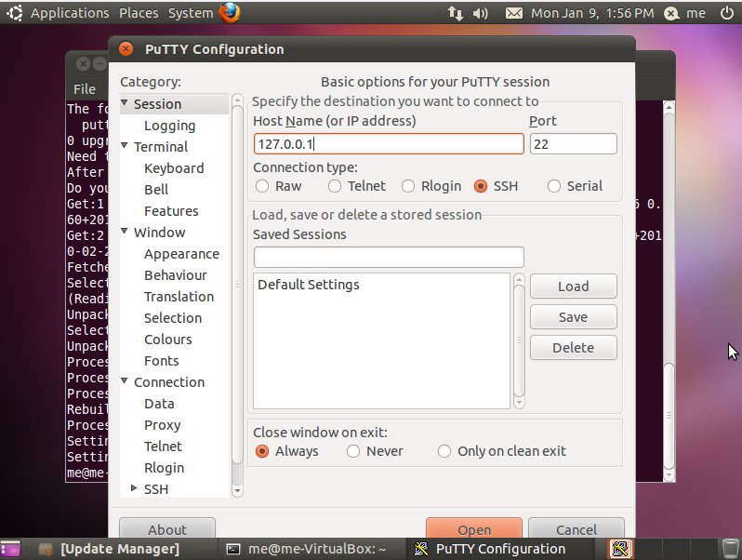
Task: Open the sound volume indicator
Action: tap(481, 13)
